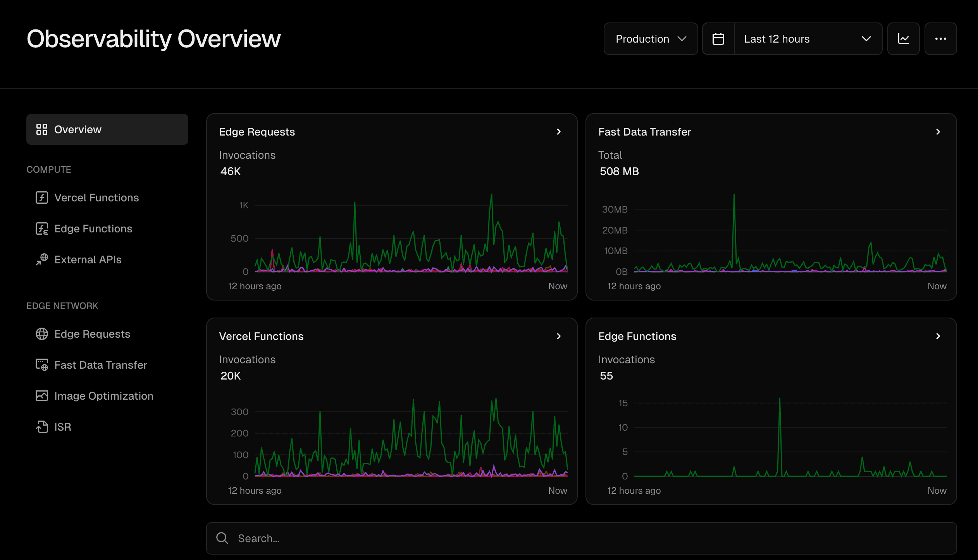Expand the Last 12 hours dropdown
The image size is (978, 560).
808,39
